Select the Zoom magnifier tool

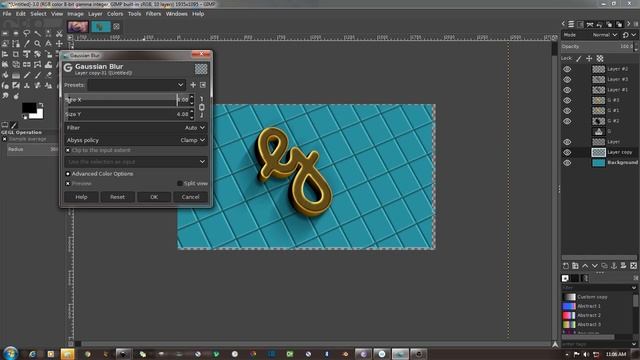(38, 43)
